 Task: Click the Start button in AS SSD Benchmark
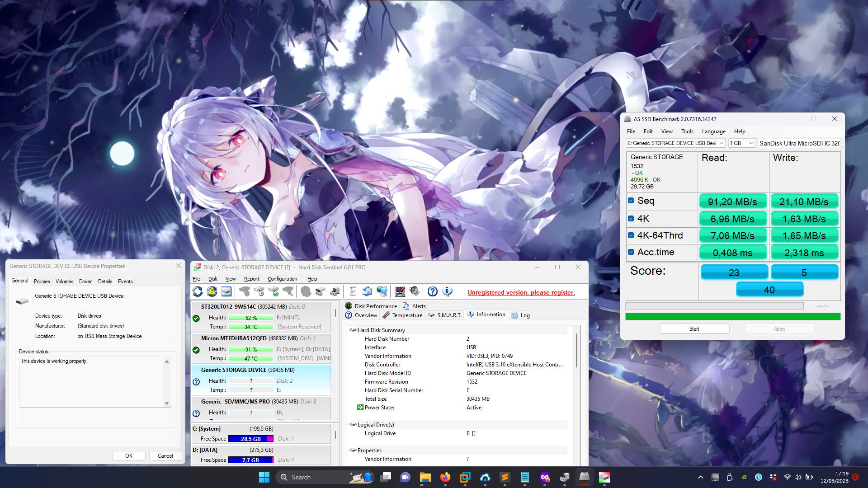694,329
